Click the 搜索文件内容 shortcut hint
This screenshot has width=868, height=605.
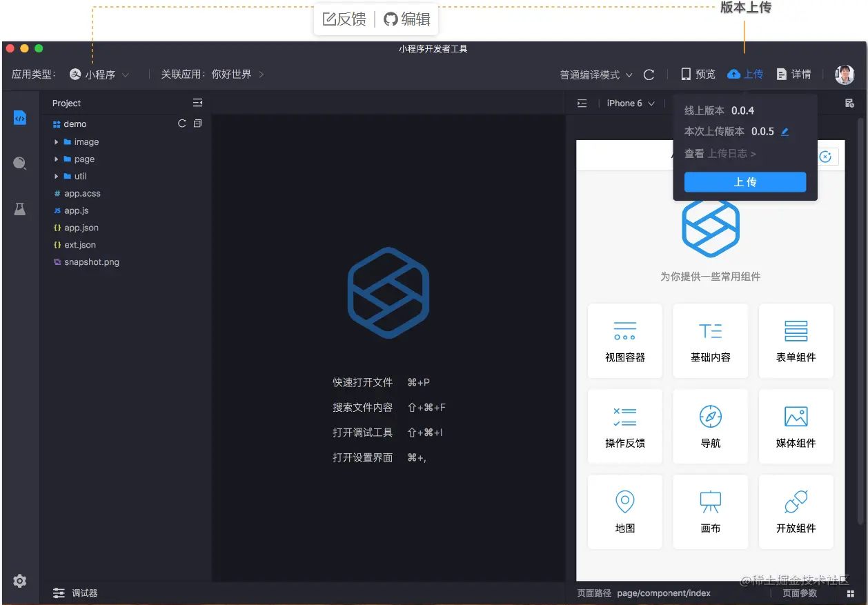pos(389,408)
